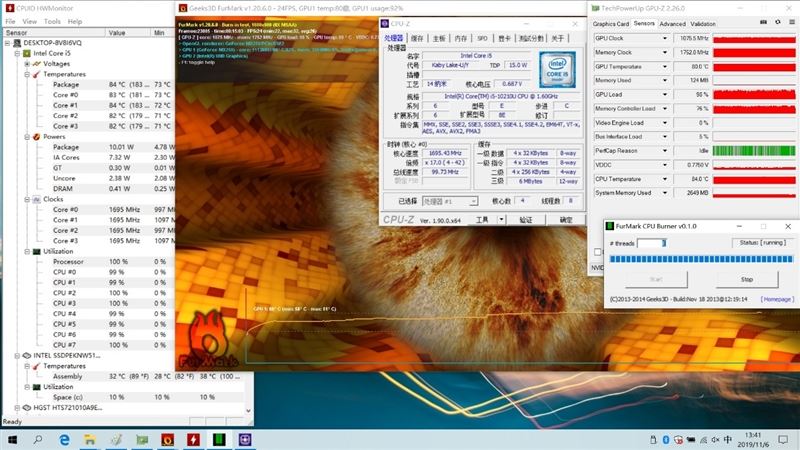Click the Intel Core i5 chip icon in HWMonitor tree

coord(27,53)
